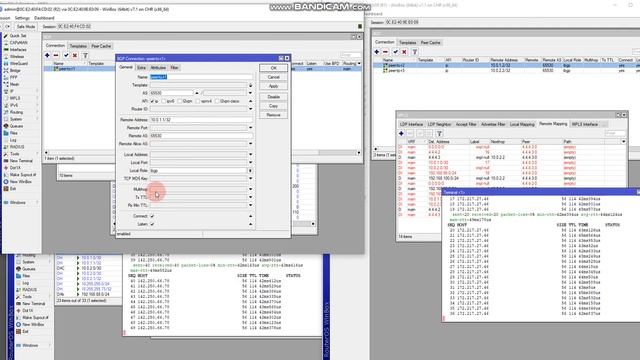Image resolution: width=640 pixels, height=360 pixels.
Task: Open Bridge in the upper sidebar
Action: point(15,70)
